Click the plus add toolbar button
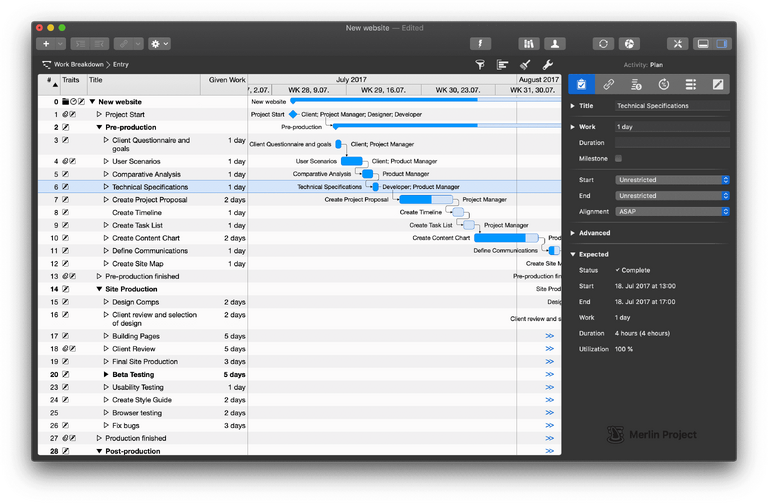Image resolution: width=768 pixels, height=503 pixels. [x=44, y=44]
